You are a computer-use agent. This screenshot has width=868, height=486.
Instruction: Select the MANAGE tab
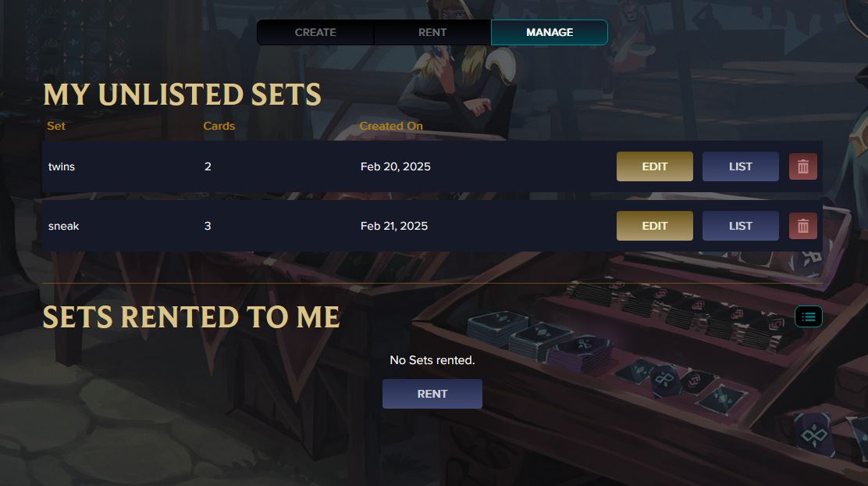[x=550, y=32]
